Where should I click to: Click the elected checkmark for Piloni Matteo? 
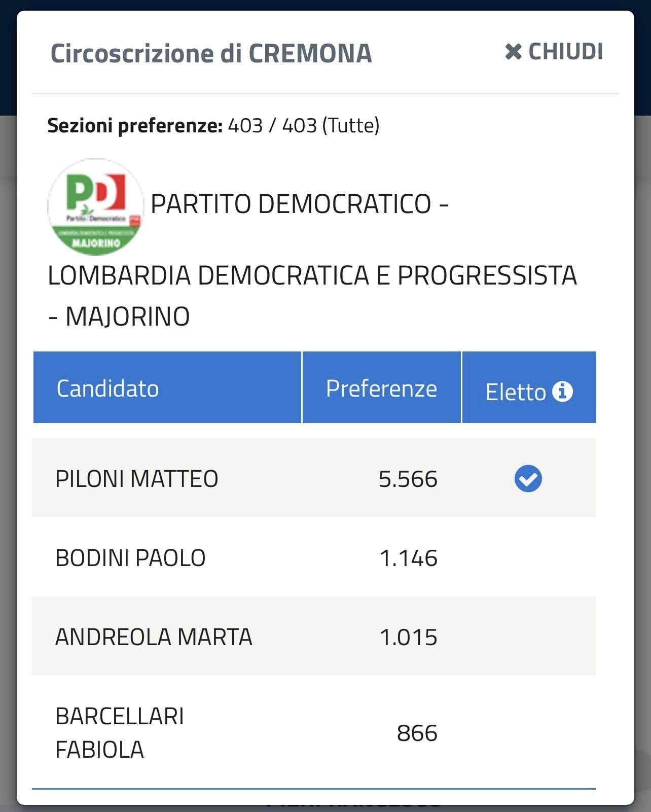(x=528, y=479)
